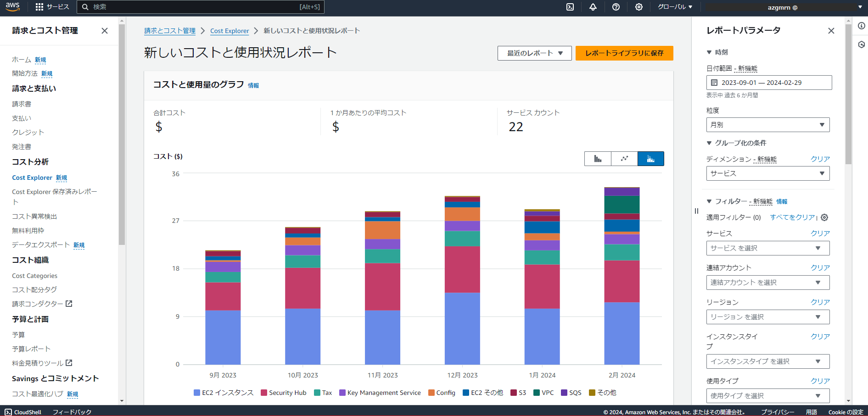Screen dimensions: 868x416
Task: Click the AWS logo to go home
Action: click(x=12, y=7)
